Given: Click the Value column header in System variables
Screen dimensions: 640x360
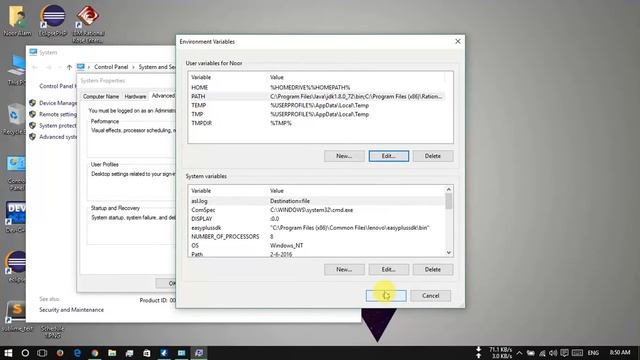Looking at the screenshot, I should 277,191.
